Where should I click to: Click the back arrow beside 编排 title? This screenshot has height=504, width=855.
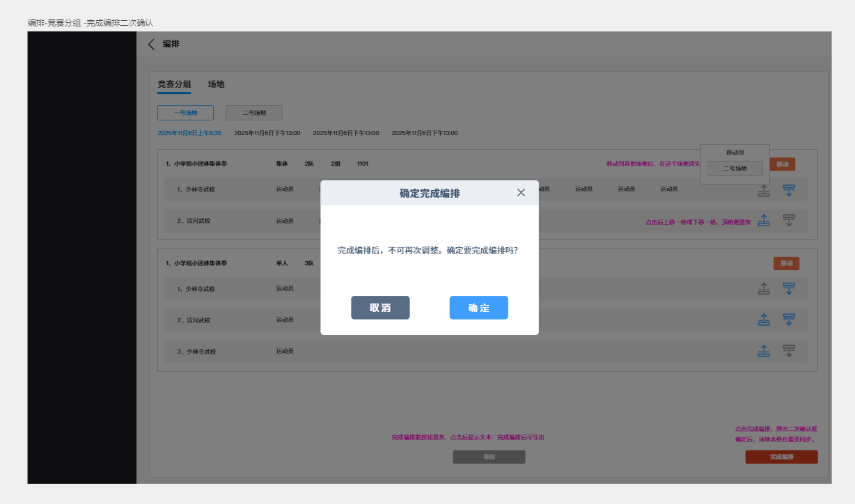click(151, 45)
